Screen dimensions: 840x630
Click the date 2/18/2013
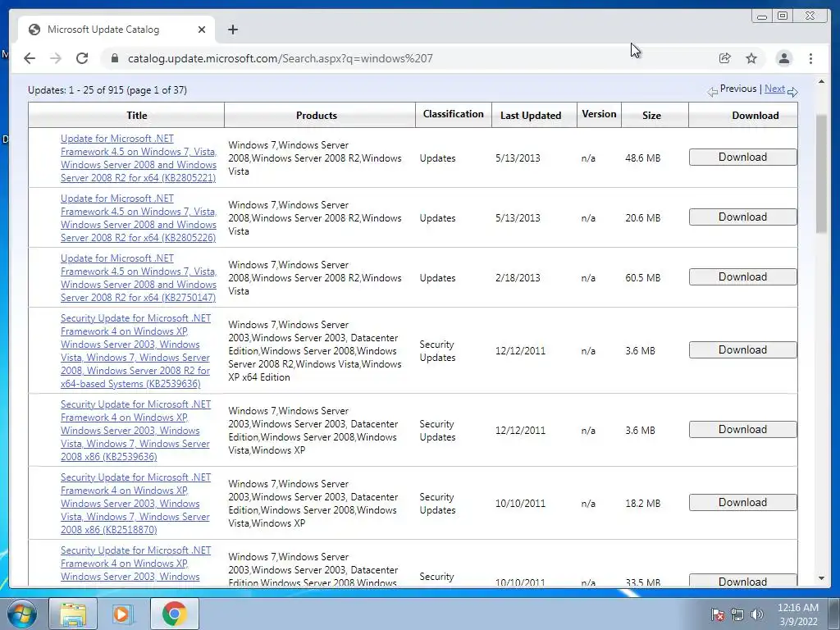pyautogui.click(x=518, y=278)
